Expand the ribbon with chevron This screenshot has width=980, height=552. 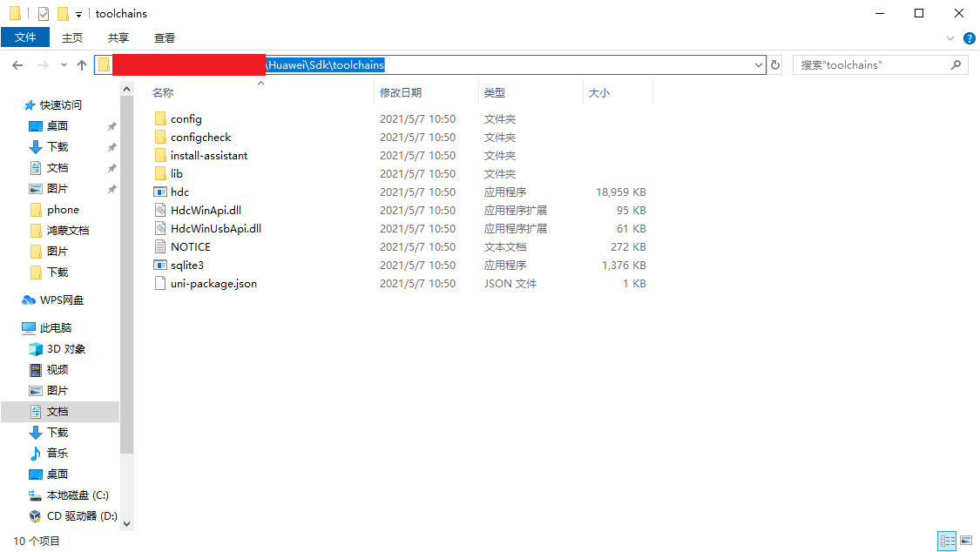[x=950, y=38]
